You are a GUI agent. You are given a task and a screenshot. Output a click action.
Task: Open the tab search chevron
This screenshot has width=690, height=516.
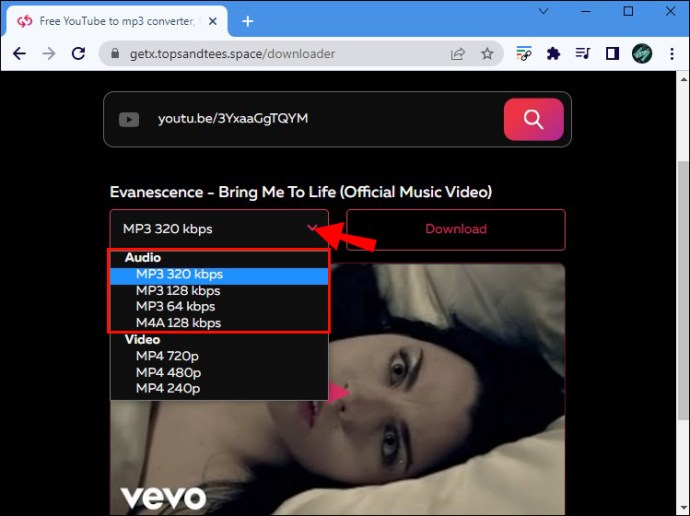tap(543, 11)
